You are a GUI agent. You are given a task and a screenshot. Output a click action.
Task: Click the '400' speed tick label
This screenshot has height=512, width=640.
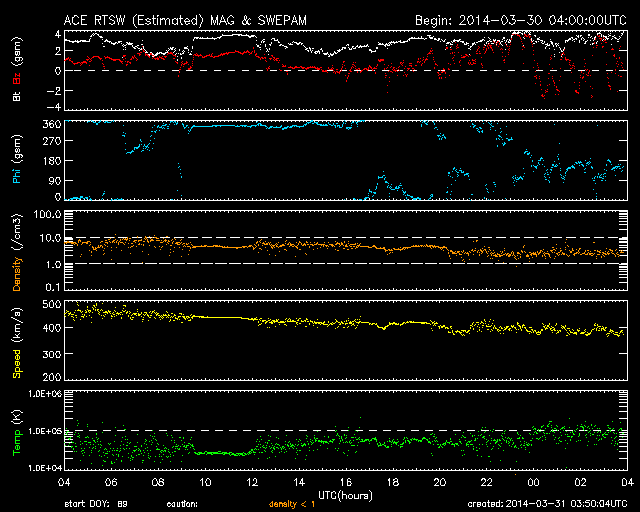click(52, 327)
